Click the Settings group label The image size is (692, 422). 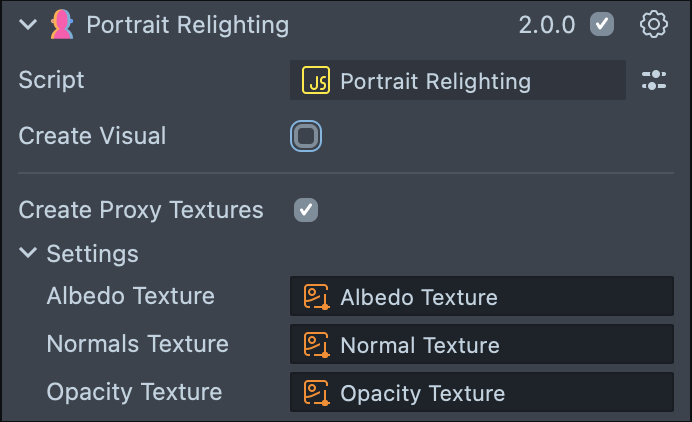coord(92,254)
